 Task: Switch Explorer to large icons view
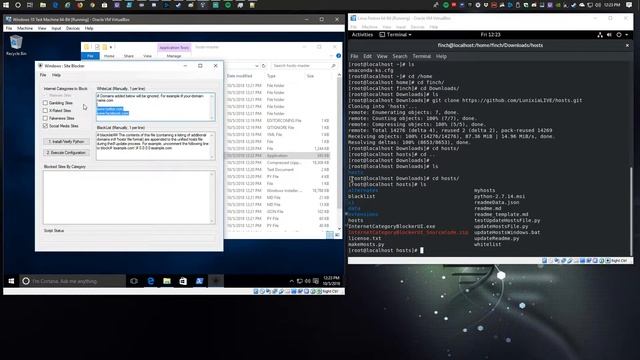coord(337,235)
